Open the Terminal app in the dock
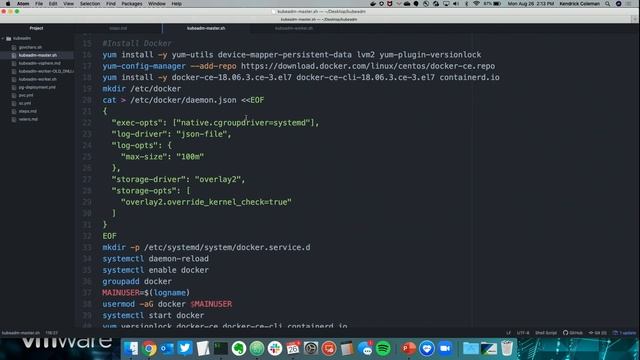The height and width of the screenshot is (360, 640). [x=221, y=349]
